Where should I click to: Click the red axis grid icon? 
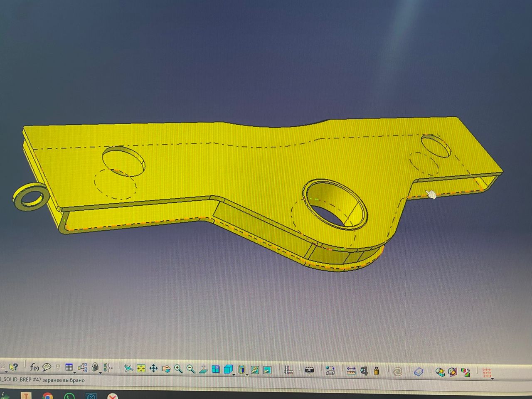pos(288,370)
